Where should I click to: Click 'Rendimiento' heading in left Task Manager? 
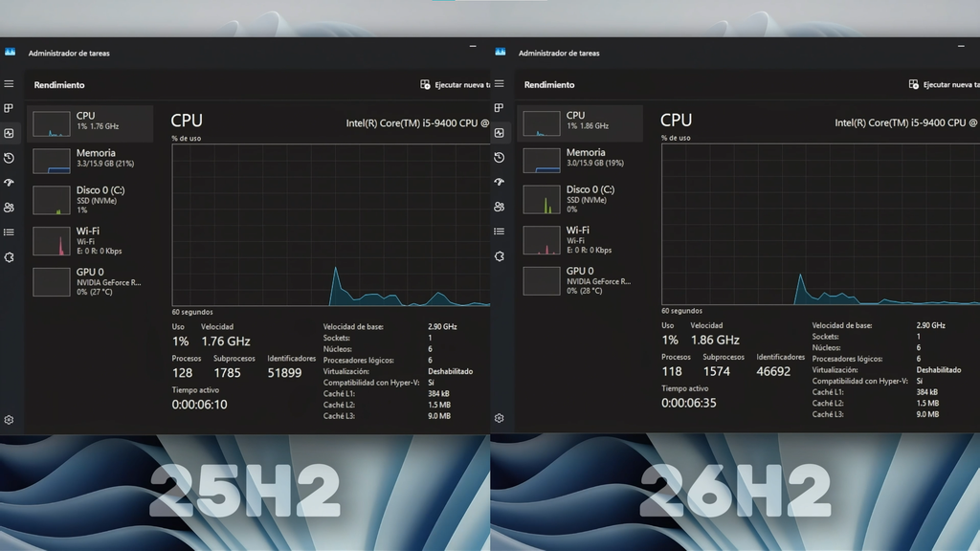[x=59, y=85]
